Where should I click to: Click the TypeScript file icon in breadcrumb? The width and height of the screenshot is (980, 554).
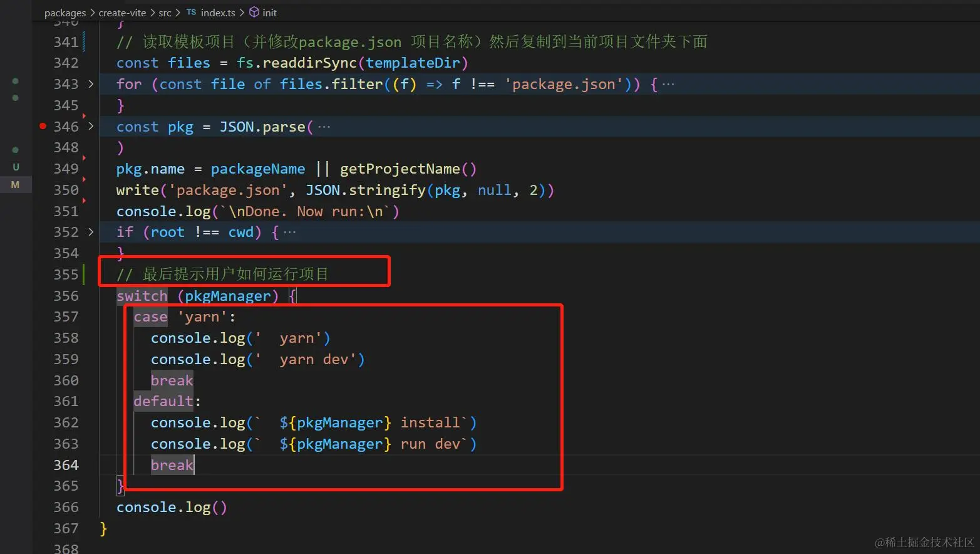[191, 13]
